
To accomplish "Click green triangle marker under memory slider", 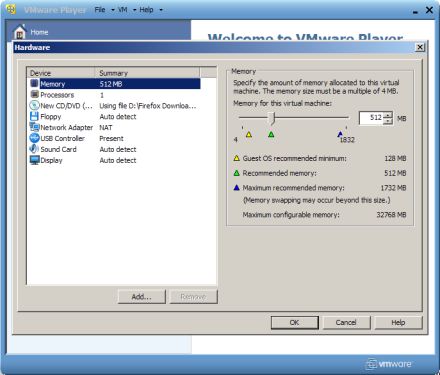I will (271, 135).
